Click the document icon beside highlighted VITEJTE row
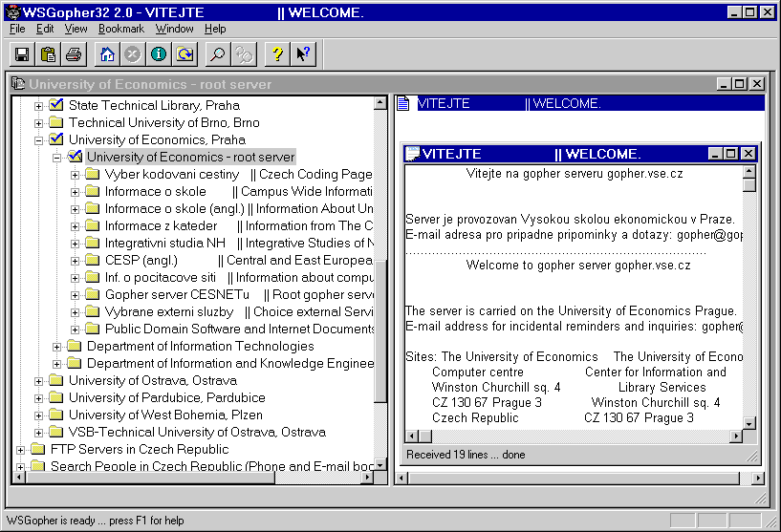The height and width of the screenshot is (532, 781). pyautogui.click(x=403, y=103)
